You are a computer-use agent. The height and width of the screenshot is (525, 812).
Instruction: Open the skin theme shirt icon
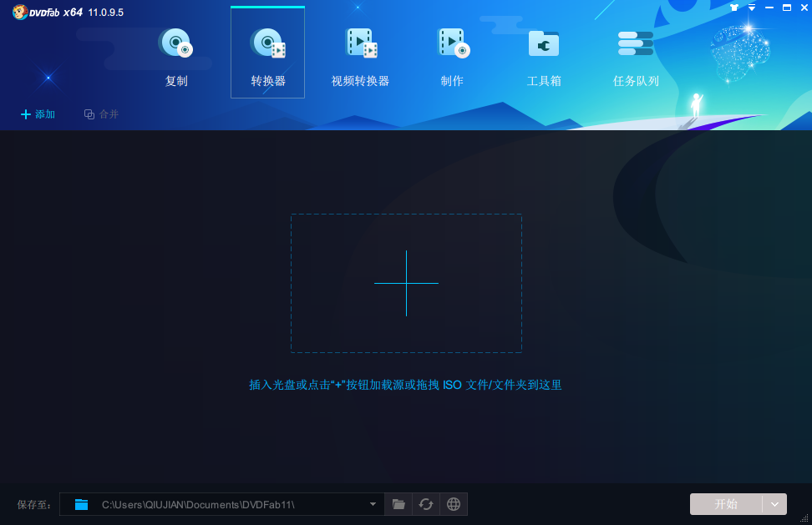(x=734, y=8)
